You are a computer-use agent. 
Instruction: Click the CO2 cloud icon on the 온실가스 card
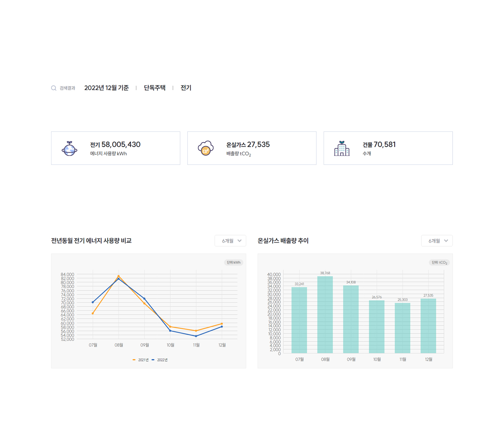click(206, 148)
